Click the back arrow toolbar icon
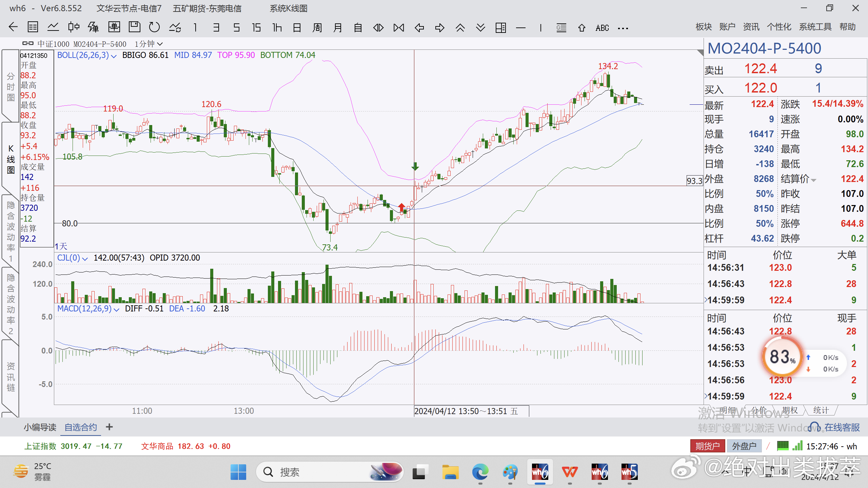 13,27
